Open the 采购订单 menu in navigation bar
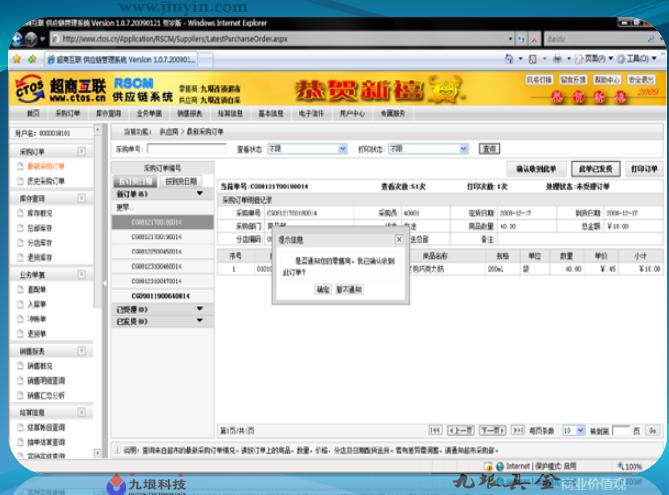The height and width of the screenshot is (495, 669). 67,114
